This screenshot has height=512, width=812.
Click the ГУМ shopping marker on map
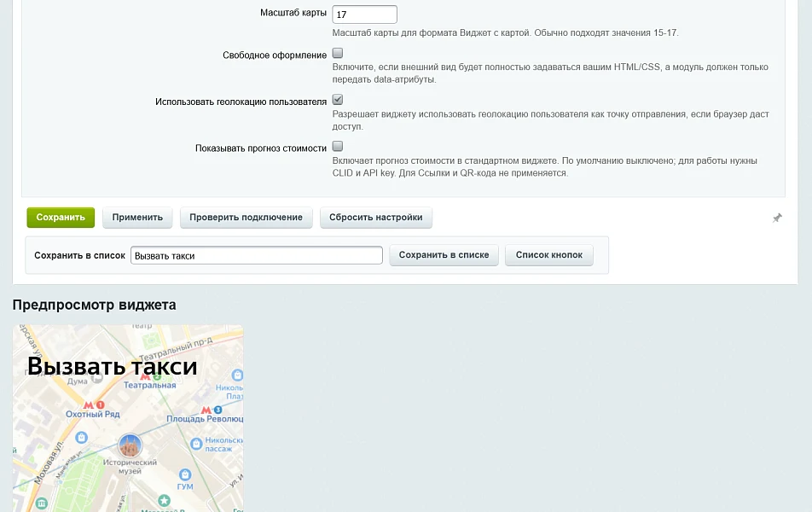coord(185,474)
